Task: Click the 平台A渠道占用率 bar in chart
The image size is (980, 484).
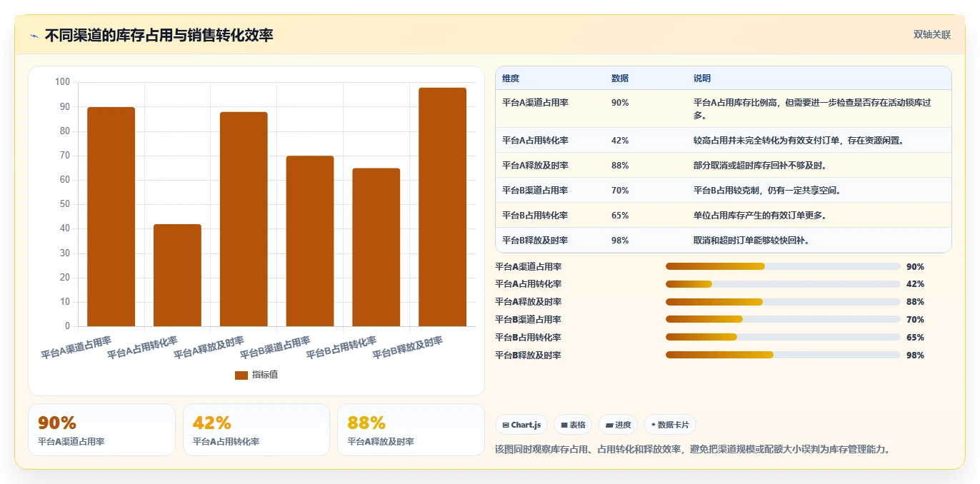Action: point(111,216)
